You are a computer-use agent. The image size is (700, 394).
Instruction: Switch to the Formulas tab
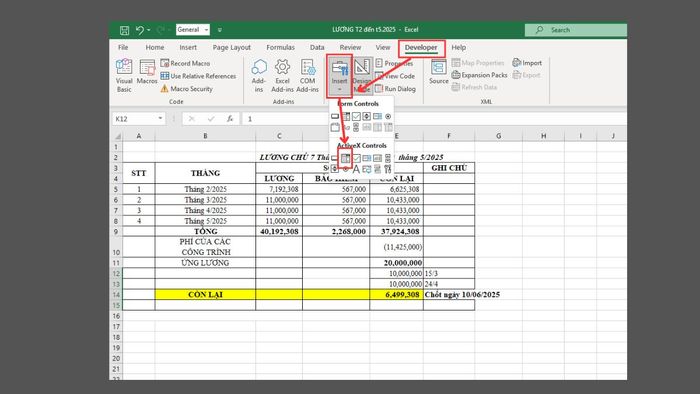(280, 47)
